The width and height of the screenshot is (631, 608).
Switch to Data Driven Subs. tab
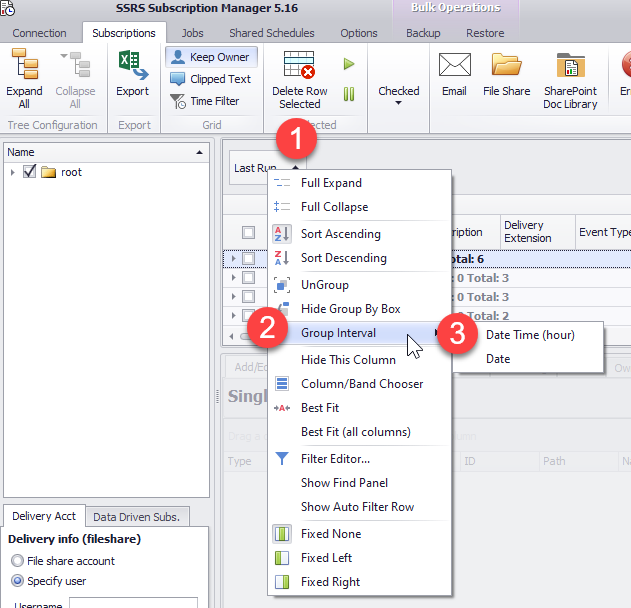tap(137, 517)
